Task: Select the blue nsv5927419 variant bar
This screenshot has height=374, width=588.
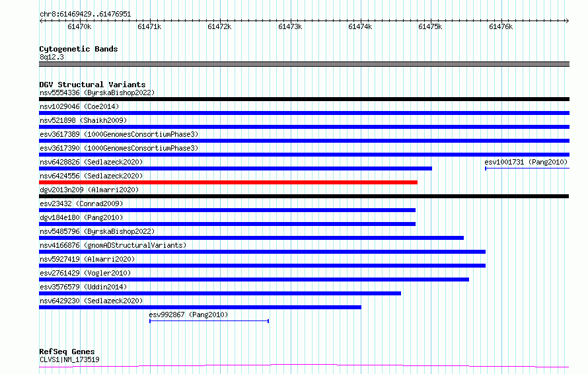Action: [262, 266]
